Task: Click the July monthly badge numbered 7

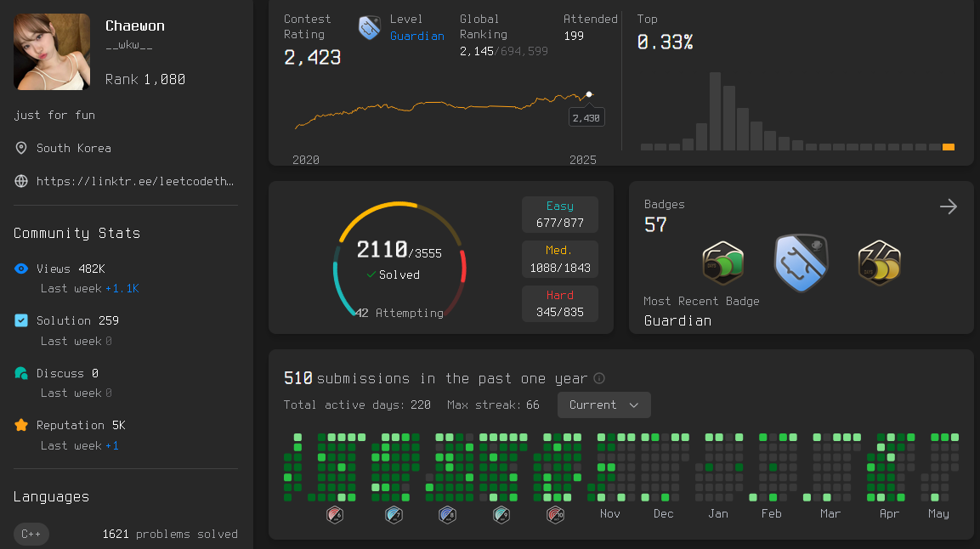Action: pyautogui.click(x=394, y=515)
